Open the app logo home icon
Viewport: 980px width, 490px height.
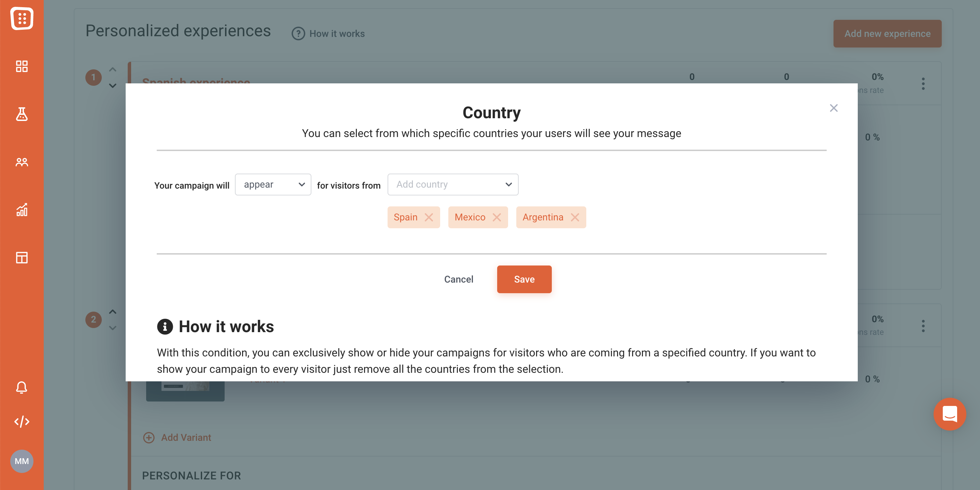[22, 18]
